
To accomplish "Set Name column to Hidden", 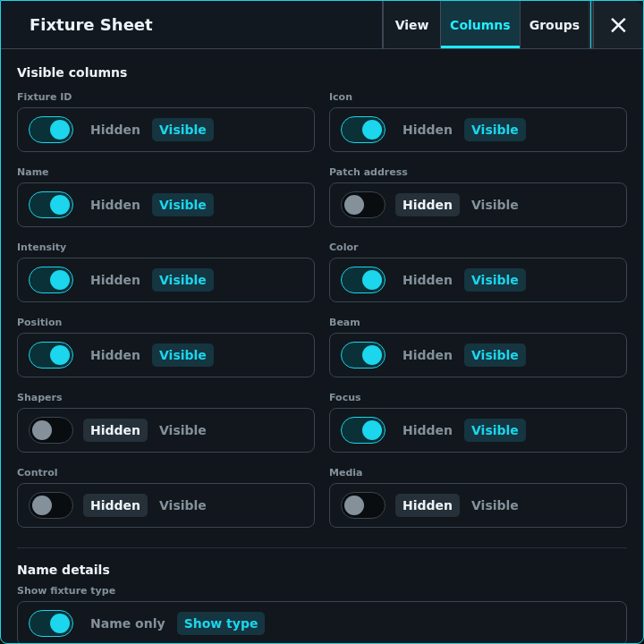I will click(115, 205).
